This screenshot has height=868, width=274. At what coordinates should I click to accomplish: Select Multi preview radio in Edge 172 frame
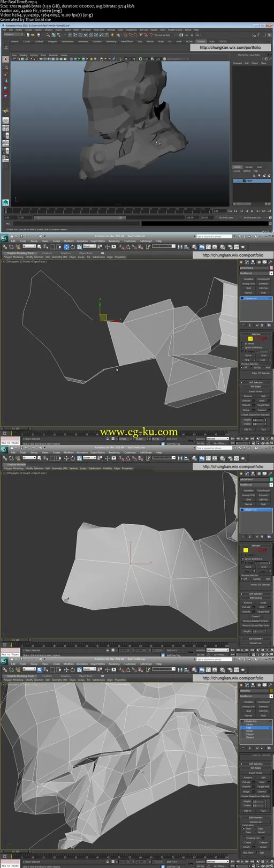[x=264, y=367]
